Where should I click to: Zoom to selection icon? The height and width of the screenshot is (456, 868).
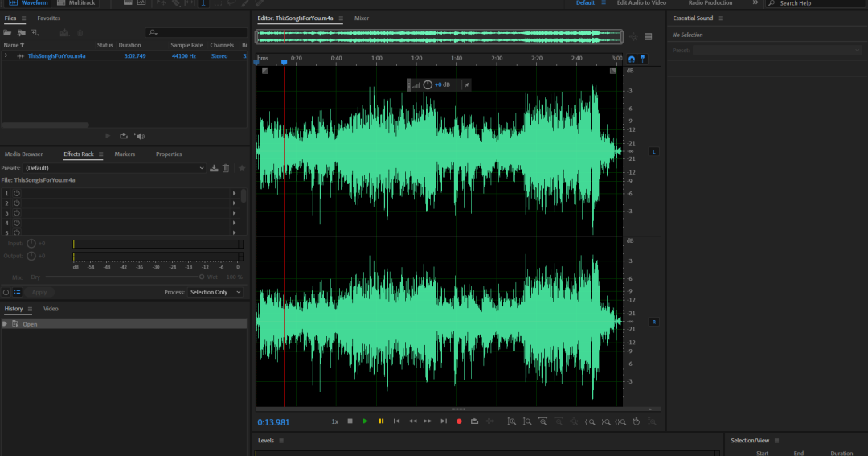pyautogui.click(x=620, y=421)
